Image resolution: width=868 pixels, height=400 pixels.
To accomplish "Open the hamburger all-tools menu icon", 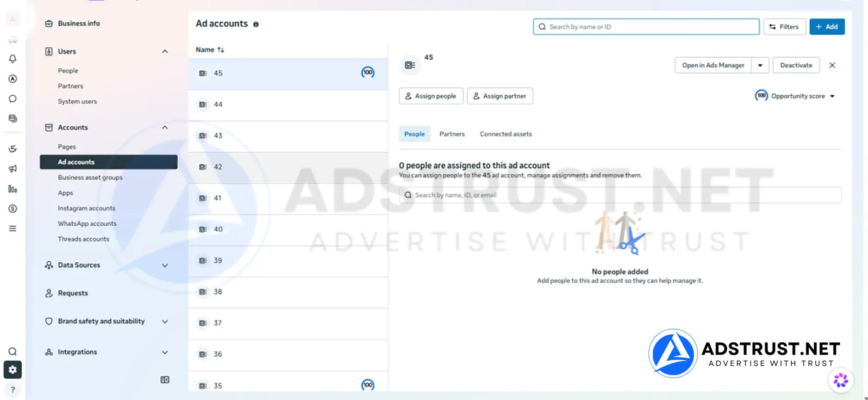I will point(12,228).
